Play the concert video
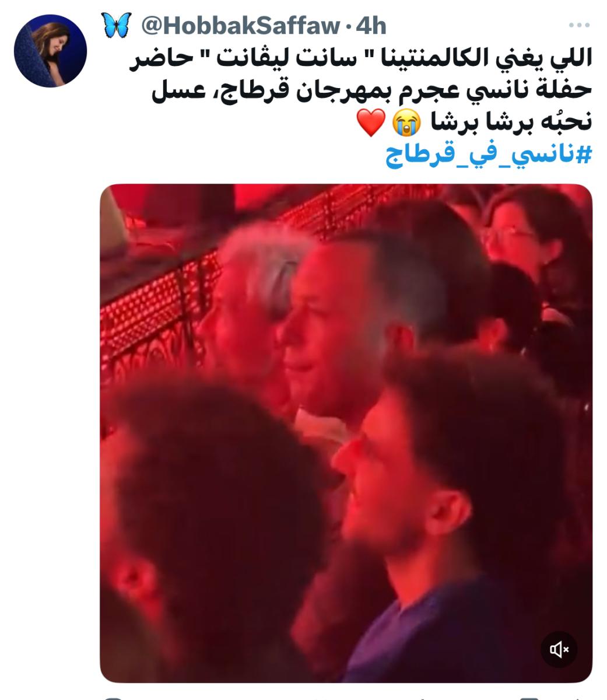 pos(346,433)
